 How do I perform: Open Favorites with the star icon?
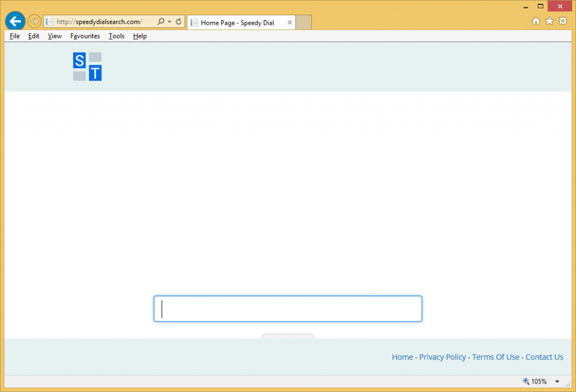pyautogui.click(x=549, y=21)
